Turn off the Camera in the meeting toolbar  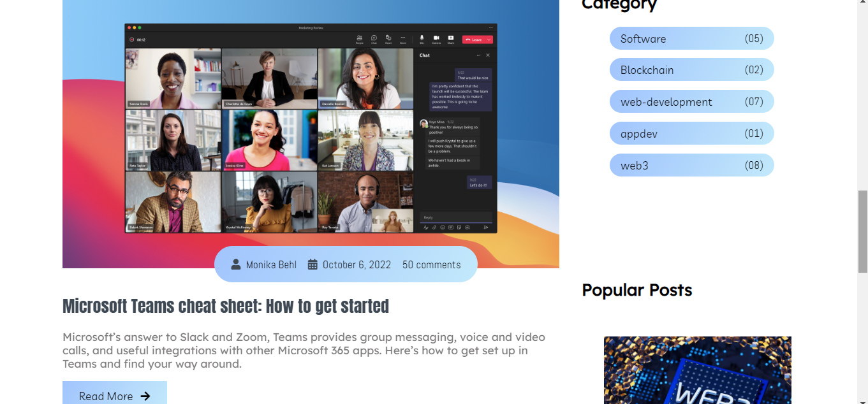tap(437, 38)
